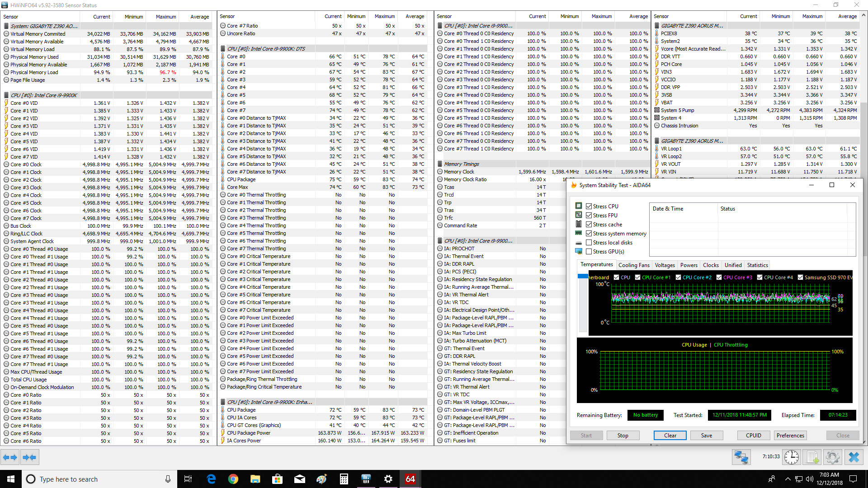Click the Stress FPU percent icon
This screenshot has width=868, height=488.
pos(579,215)
